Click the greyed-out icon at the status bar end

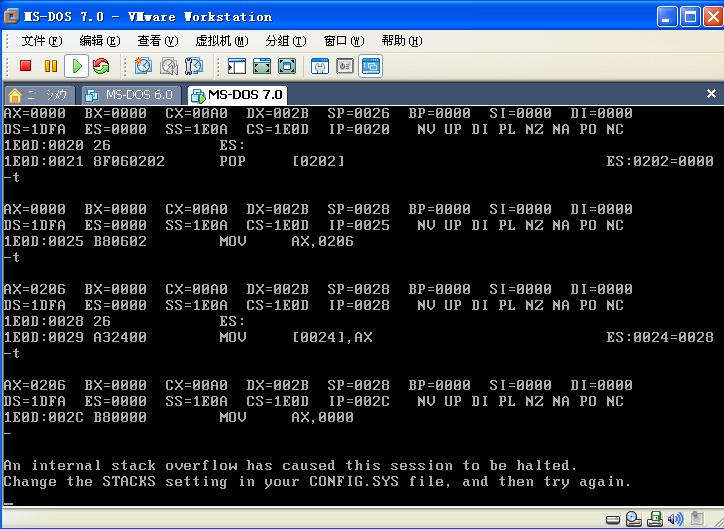click(697, 519)
